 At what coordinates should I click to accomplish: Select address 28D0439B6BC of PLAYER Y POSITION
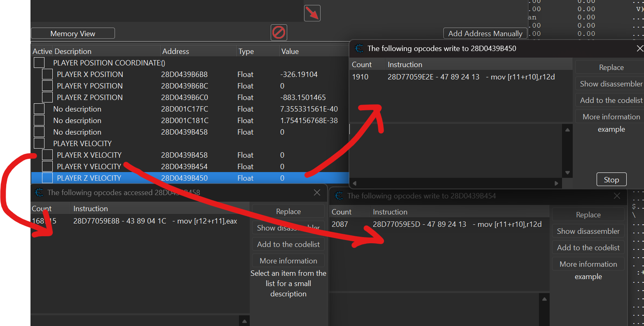184,86
